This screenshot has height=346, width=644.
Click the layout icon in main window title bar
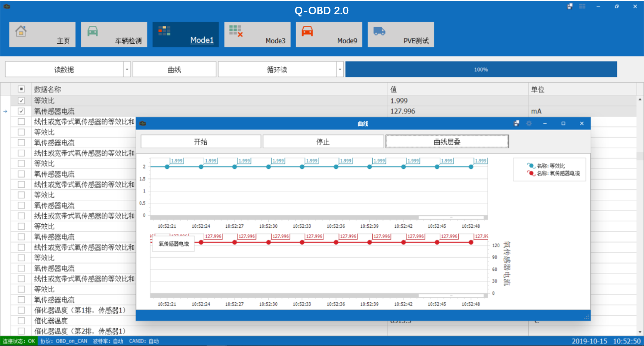[x=570, y=6]
